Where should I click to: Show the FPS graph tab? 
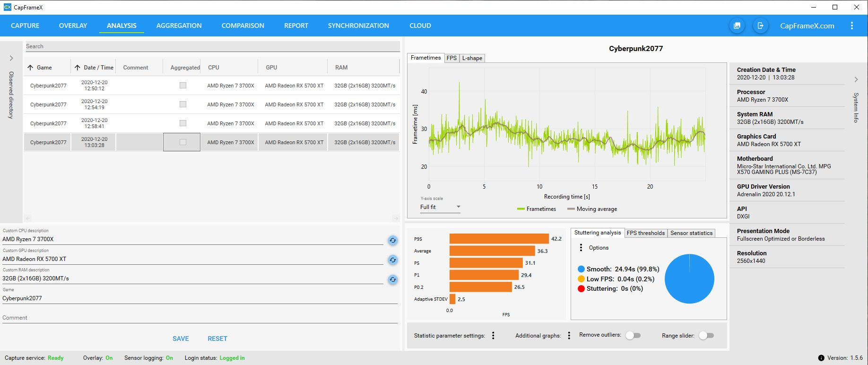point(451,58)
